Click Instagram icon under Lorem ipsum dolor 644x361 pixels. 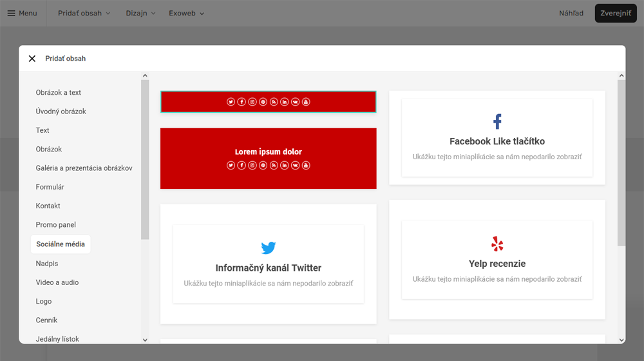click(x=252, y=165)
